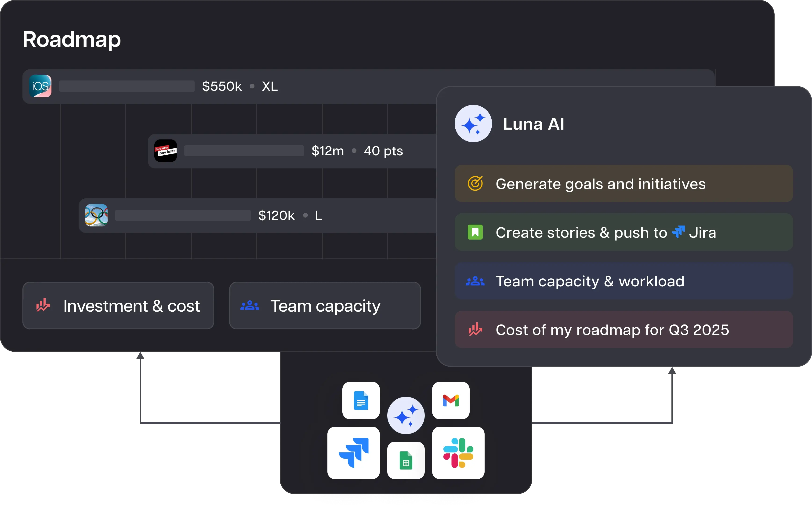Viewport: 812px width, 510px height.
Task: Click the $550k XL roadmap bar
Action: [x=337, y=86]
